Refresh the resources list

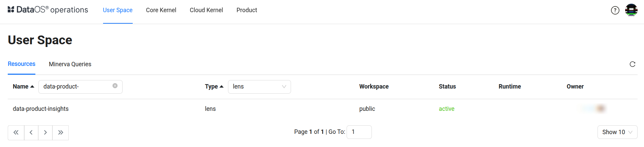pos(633,64)
